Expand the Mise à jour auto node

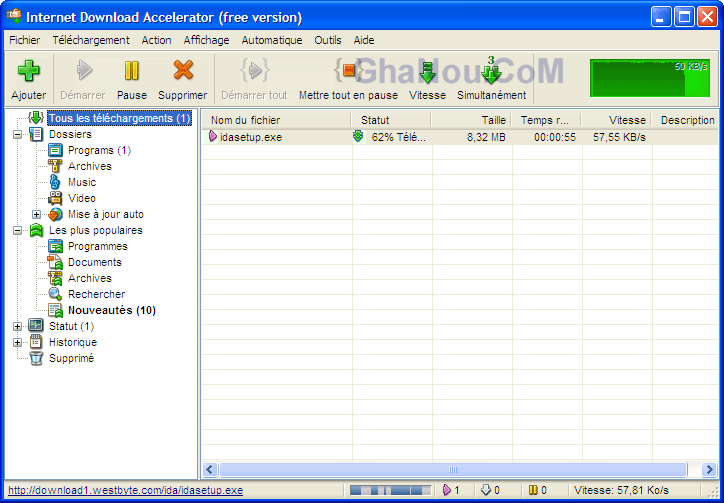coord(36,214)
